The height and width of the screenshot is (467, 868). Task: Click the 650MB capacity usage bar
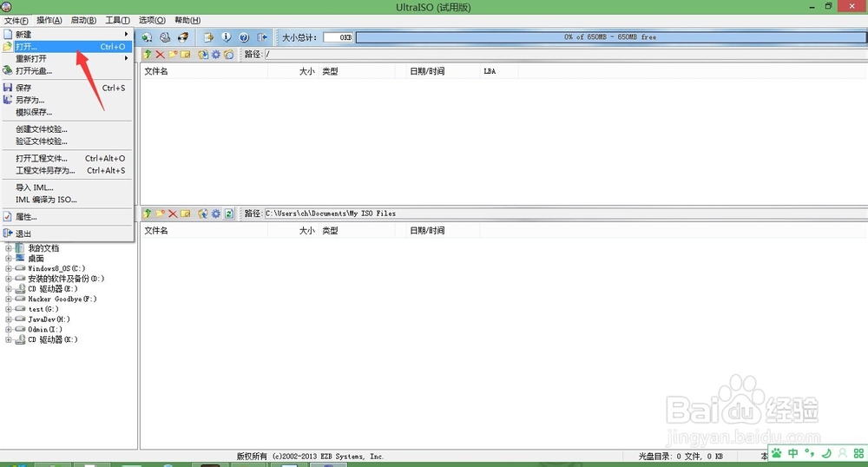click(x=610, y=37)
